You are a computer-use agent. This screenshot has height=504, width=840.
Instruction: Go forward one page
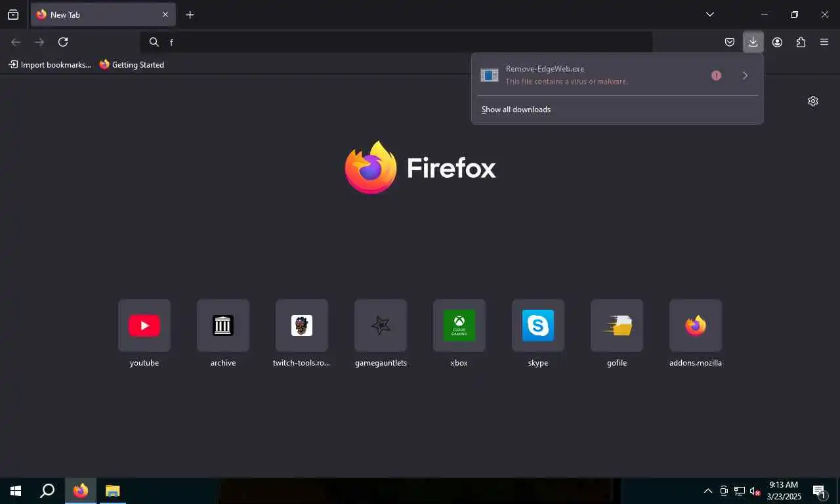coord(39,42)
